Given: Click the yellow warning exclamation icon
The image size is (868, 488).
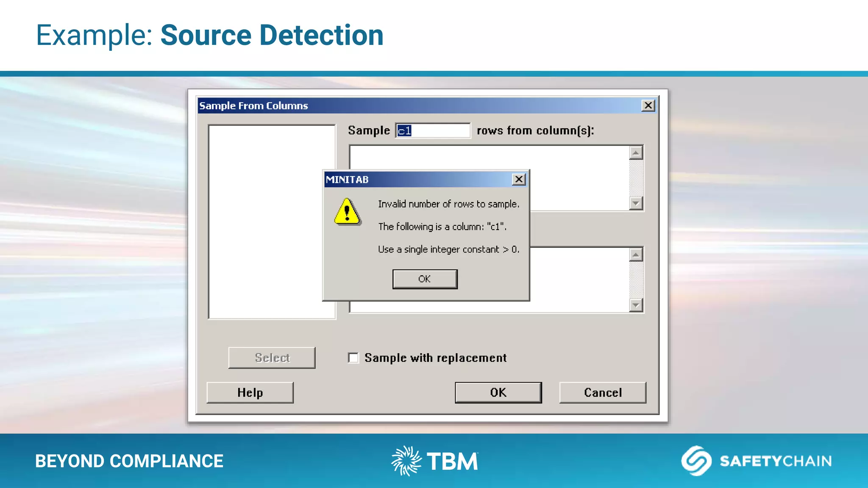Looking at the screenshot, I should (347, 211).
